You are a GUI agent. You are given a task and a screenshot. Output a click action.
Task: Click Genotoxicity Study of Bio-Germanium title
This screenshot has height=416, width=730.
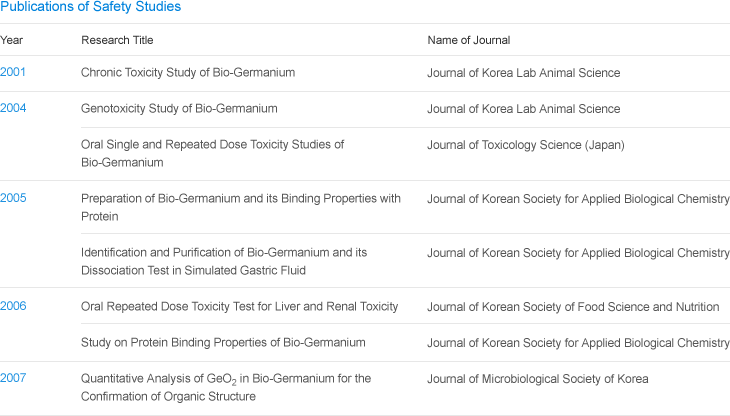click(x=179, y=108)
